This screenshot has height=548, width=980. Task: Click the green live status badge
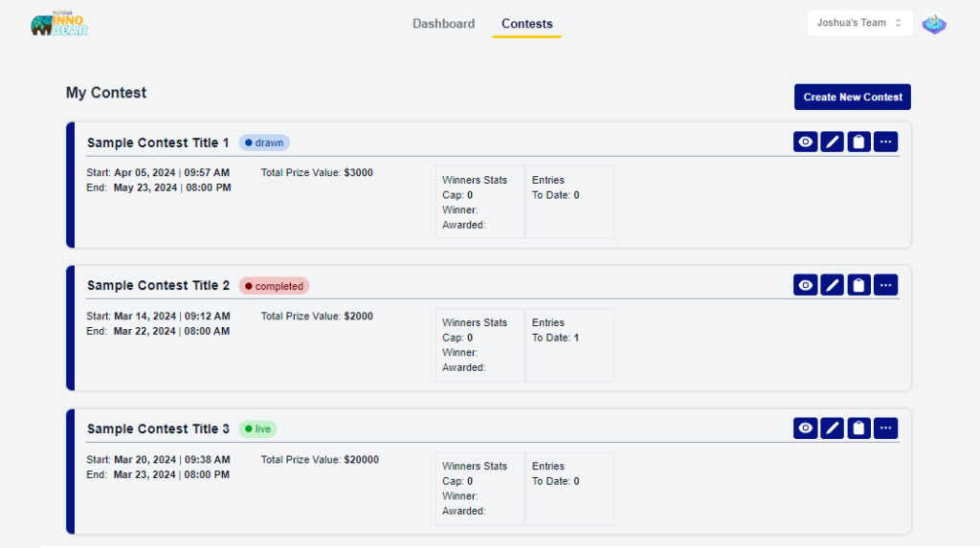click(257, 429)
